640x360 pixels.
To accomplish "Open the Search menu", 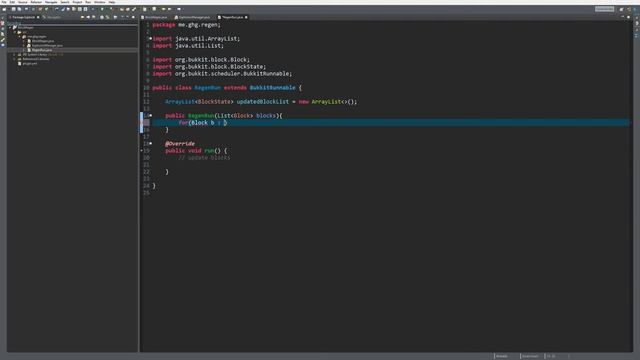I will coord(65,2).
